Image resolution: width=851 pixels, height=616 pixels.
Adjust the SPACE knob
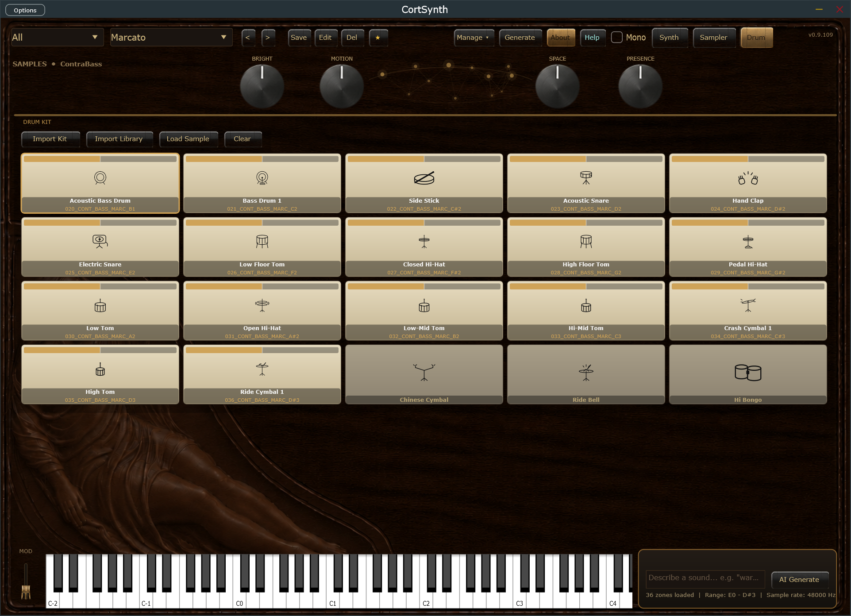point(558,86)
